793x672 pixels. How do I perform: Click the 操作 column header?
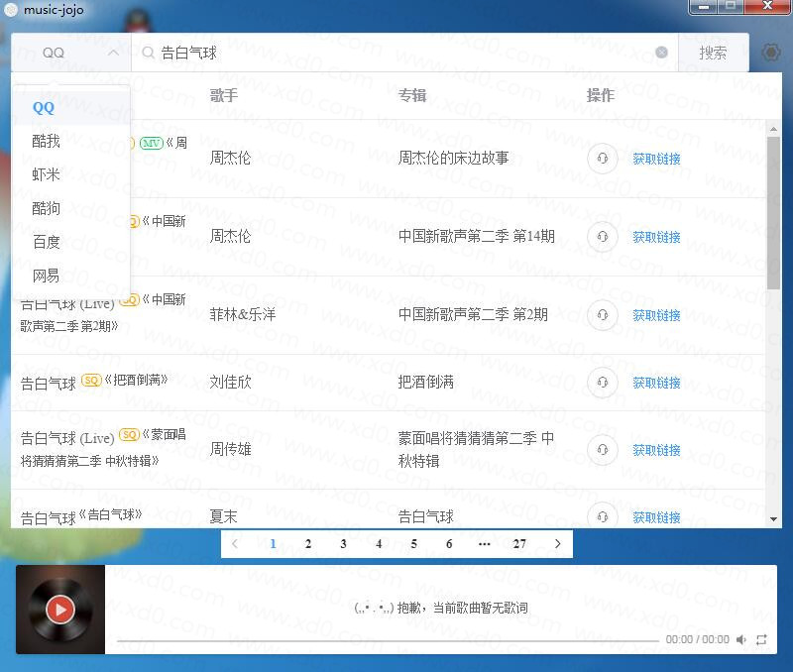[x=601, y=95]
